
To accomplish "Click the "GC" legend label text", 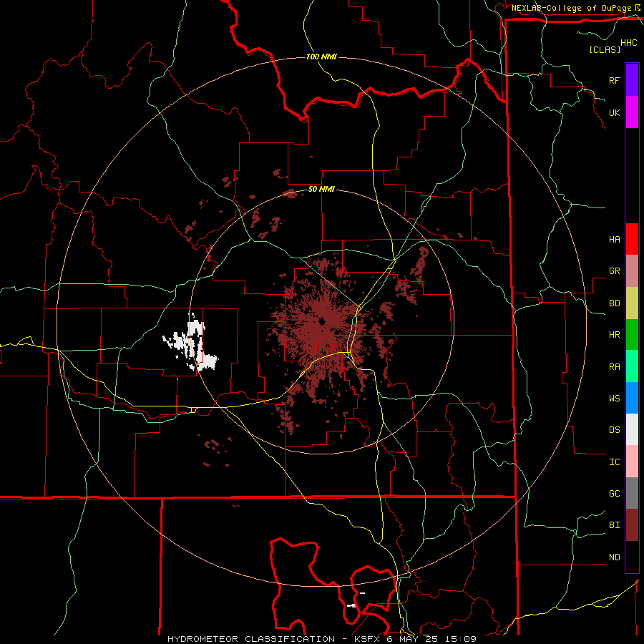I will pos(614,494).
